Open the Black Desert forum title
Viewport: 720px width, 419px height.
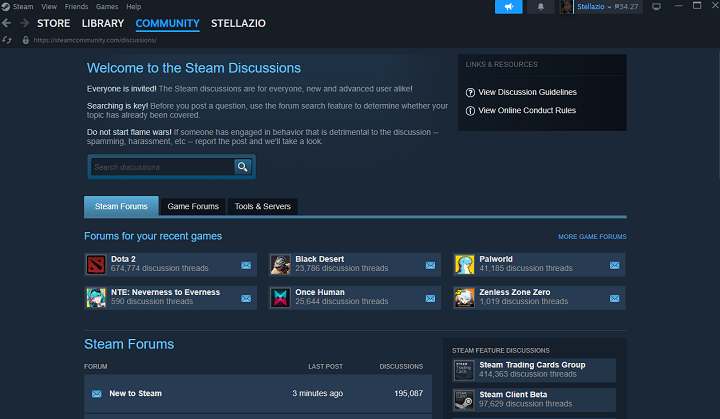(x=320, y=259)
